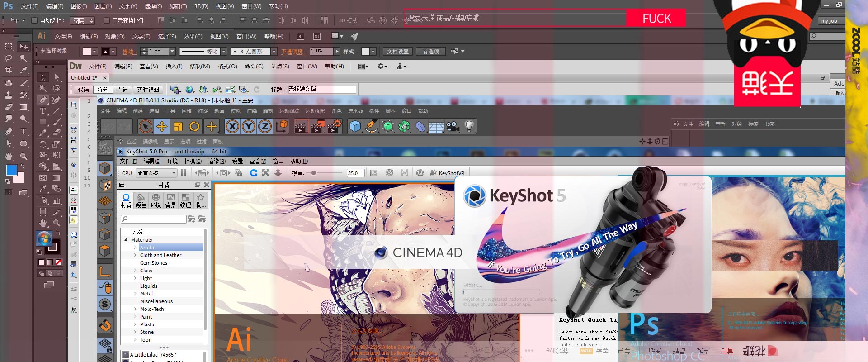Select Cinema 4D Rotate tool
This screenshot has height=362, width=868.
click(194, 126)
